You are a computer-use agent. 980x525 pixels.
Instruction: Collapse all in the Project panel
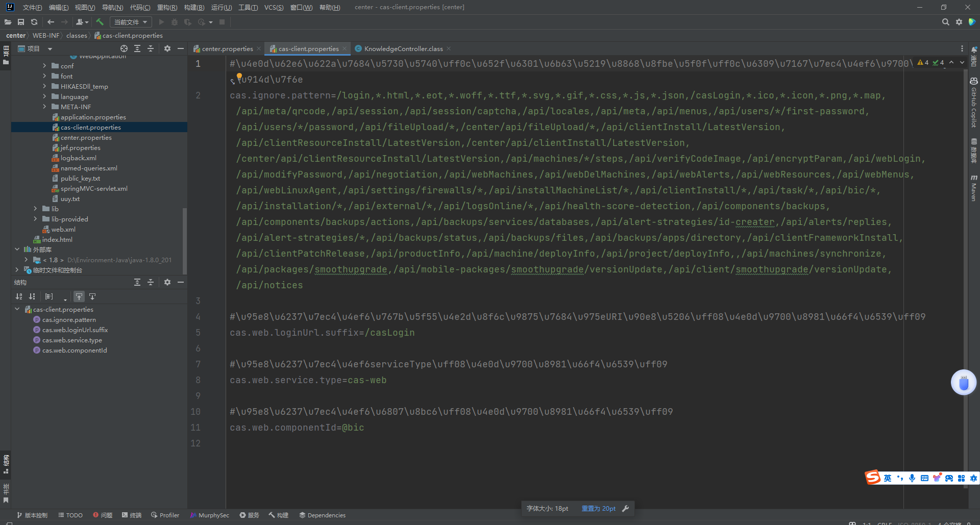tap(151, 48)
